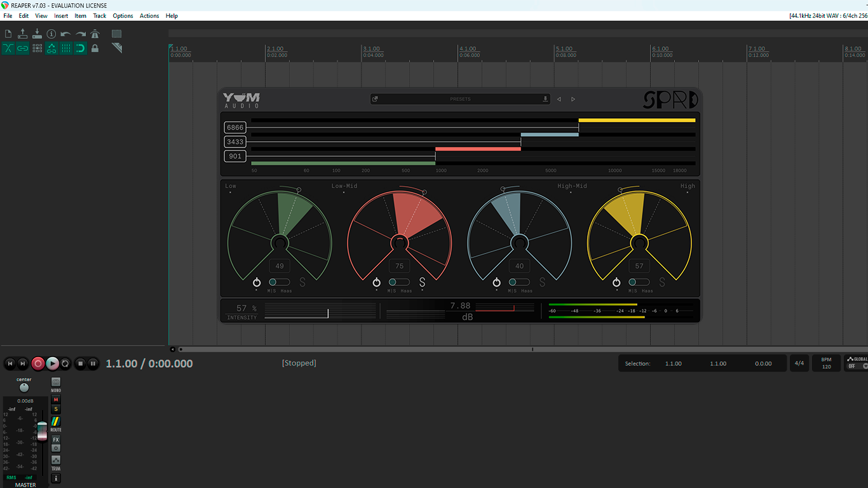Toggle the repeat loop button
The width and height of the screenshot is (868, 488).
tap(65, 363)
